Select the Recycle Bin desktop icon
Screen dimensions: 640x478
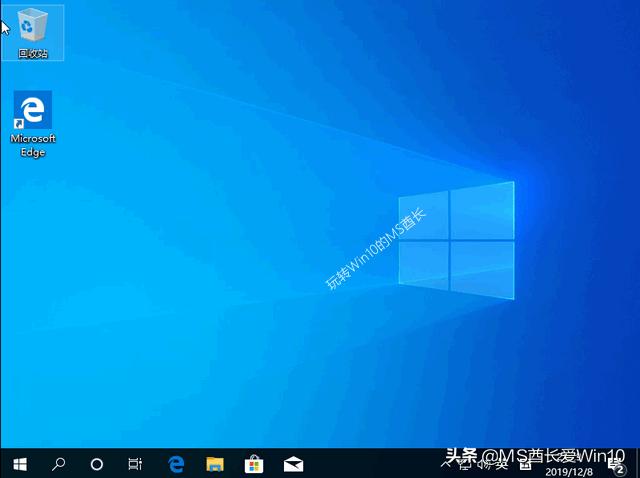point(33,33)
